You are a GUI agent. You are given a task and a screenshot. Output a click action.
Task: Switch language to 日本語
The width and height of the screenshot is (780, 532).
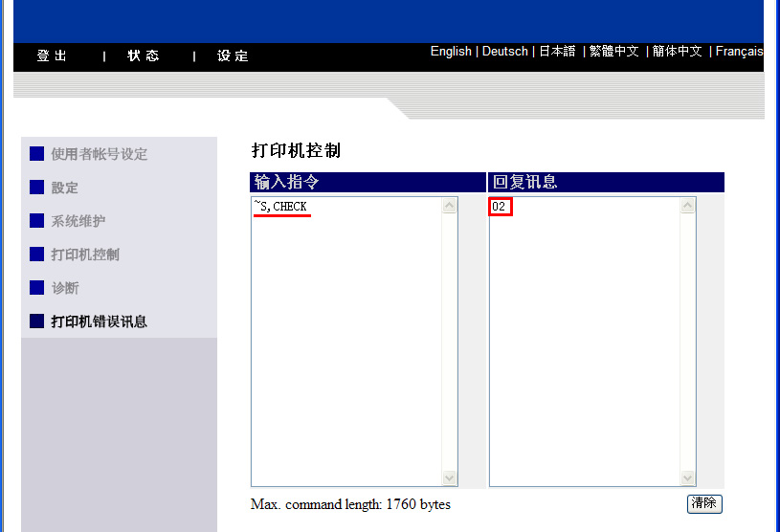pos(557,52)
